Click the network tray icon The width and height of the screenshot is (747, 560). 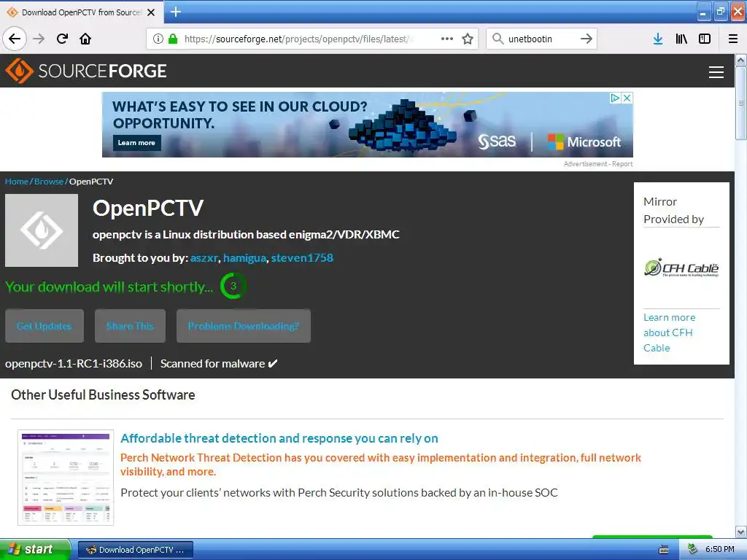coord(693,550)
